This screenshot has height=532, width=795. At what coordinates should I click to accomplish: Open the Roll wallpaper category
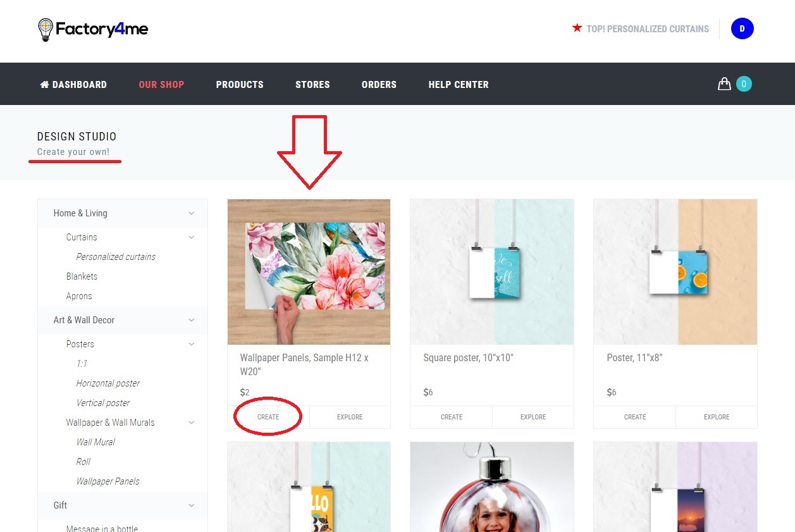83,462
